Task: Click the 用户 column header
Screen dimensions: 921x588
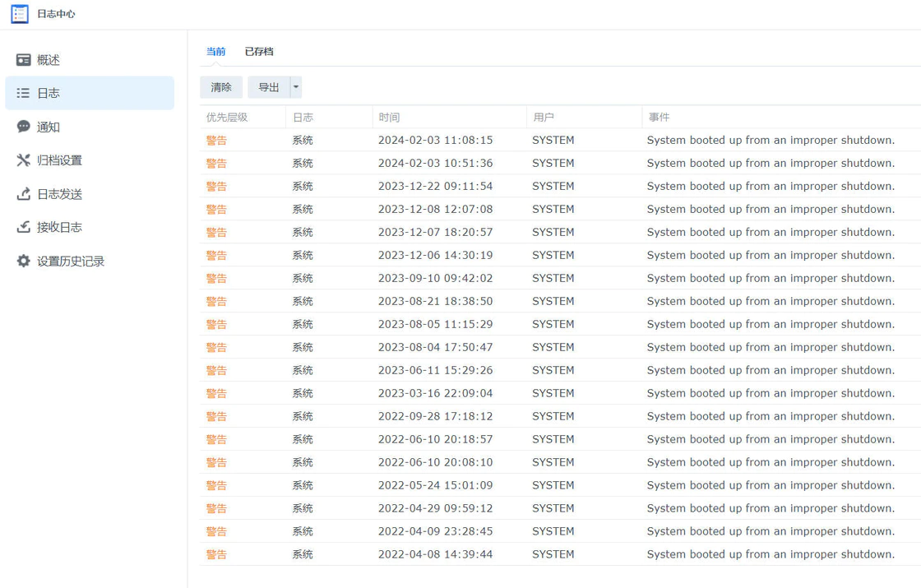Action: 544,118
